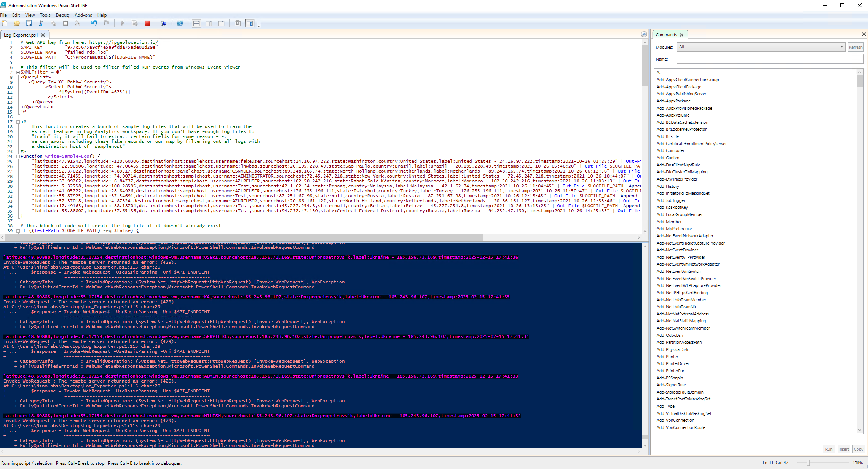Collapse comment block fold at line 17
868x469 pixels.
pyautogui.click(x=18, y=122)
